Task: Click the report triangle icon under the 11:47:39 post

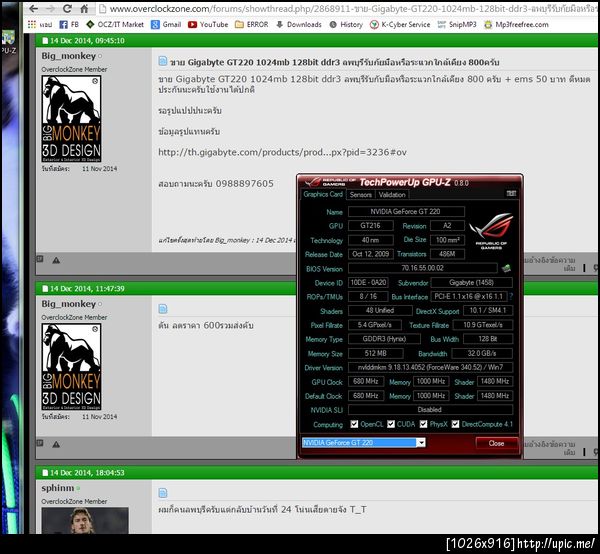Action: tap(56, 444)
